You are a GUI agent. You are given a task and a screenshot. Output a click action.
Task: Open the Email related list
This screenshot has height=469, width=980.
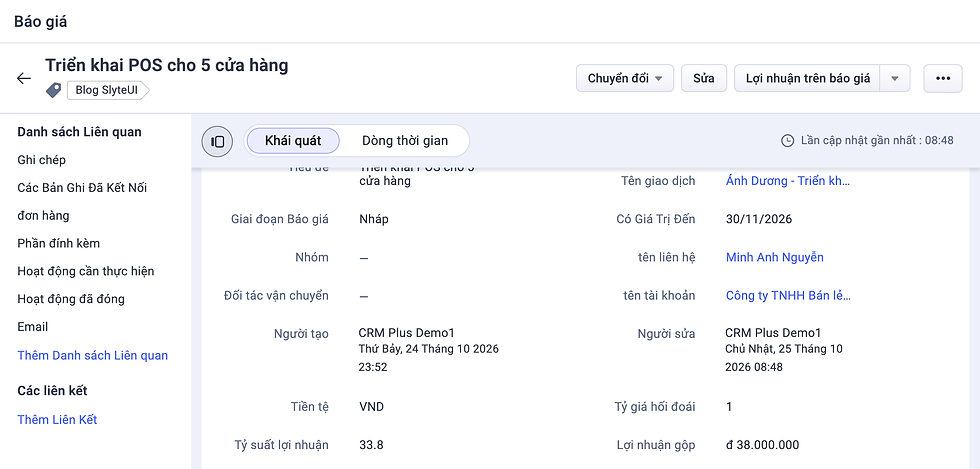(x=32, y=327)
